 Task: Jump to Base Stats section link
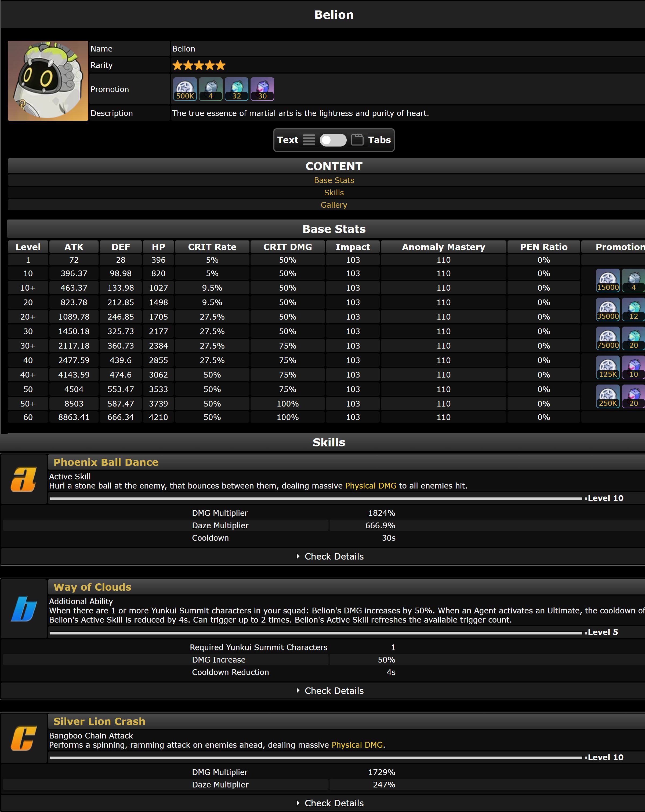tap(334, 180)
